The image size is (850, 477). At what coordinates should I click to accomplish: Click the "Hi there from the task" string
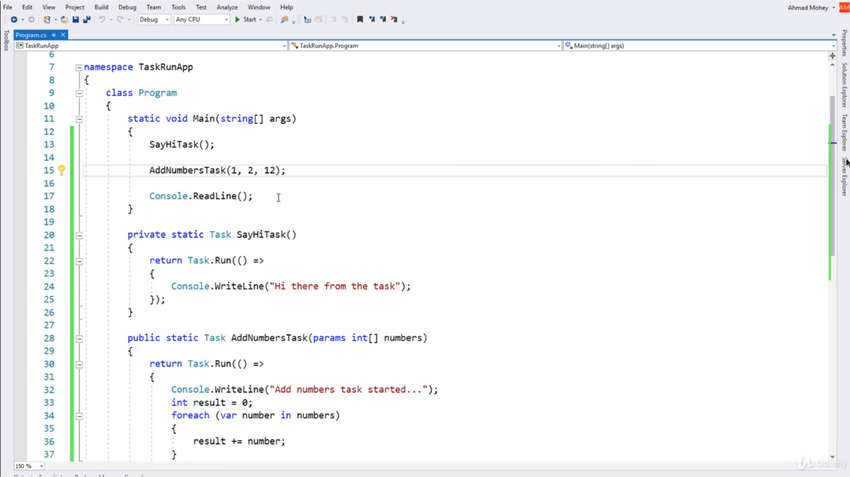point(334,286)
